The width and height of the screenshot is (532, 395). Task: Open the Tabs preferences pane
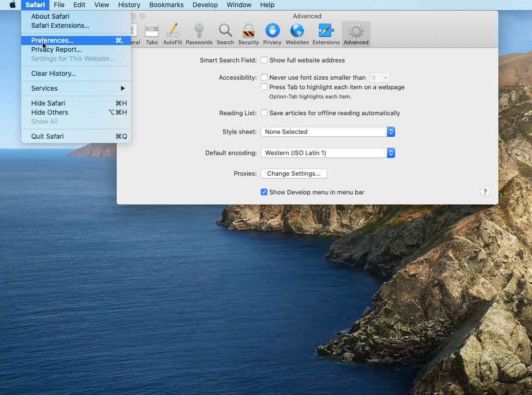(x=152, y=34)
